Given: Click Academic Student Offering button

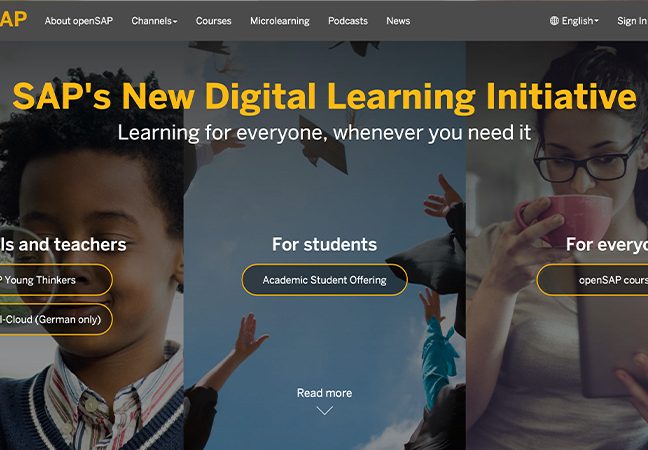Looking at the screenshot, I should pyautogui.click(x=324, y=280).
